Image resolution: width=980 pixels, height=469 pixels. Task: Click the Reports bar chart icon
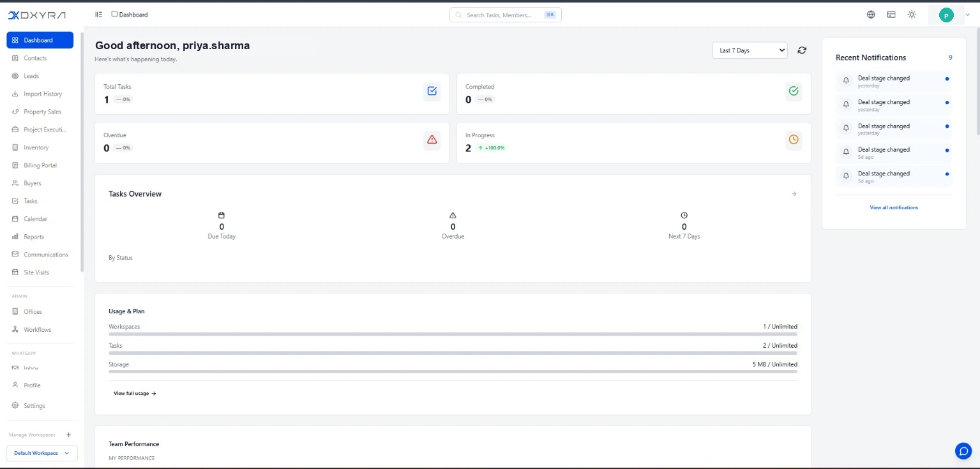[16, 237]
